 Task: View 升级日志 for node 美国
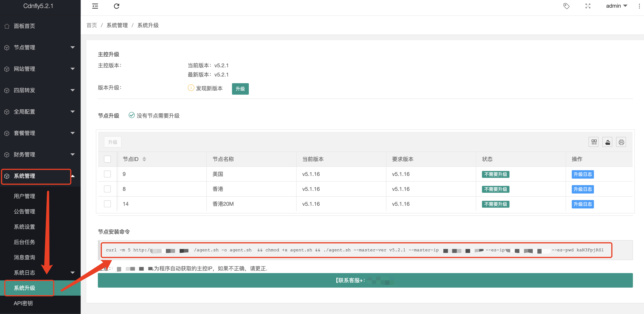[582, 174]
